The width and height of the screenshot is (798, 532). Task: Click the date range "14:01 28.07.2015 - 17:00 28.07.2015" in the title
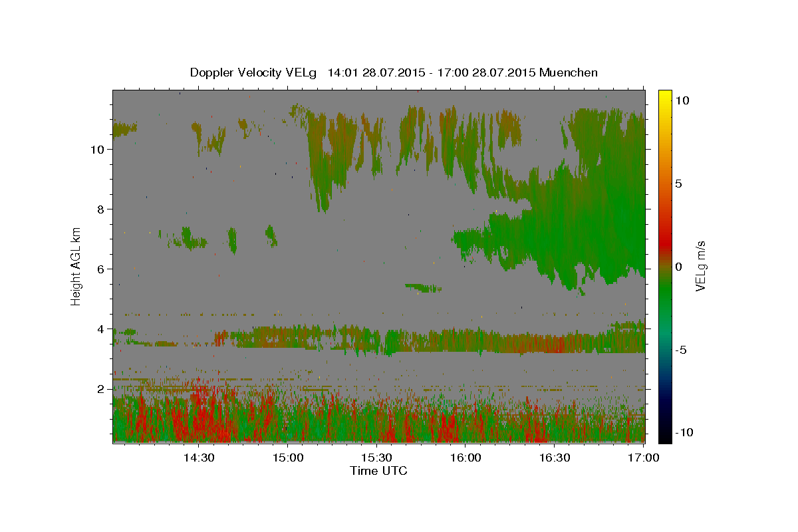click(x=432, y=72)
